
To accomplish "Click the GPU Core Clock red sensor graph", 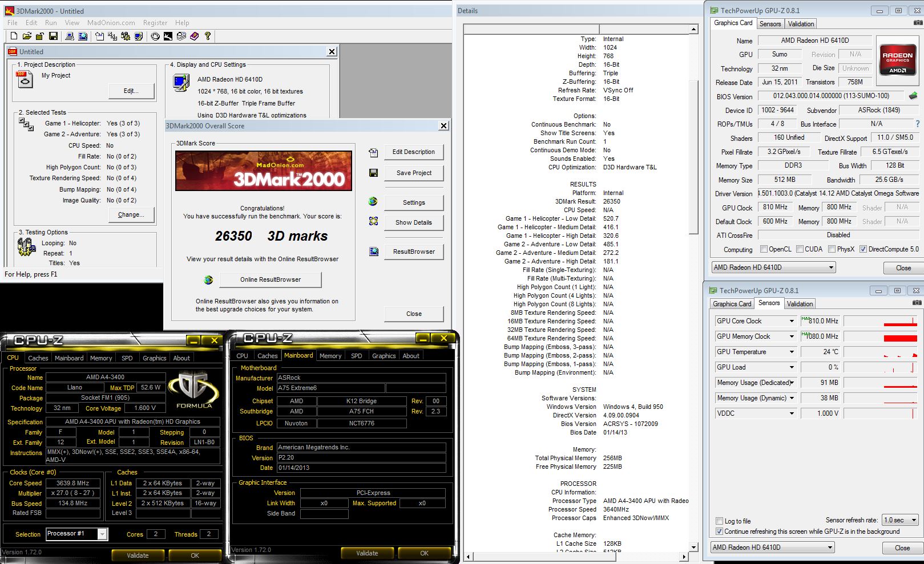I will click(x=880, y=321).
